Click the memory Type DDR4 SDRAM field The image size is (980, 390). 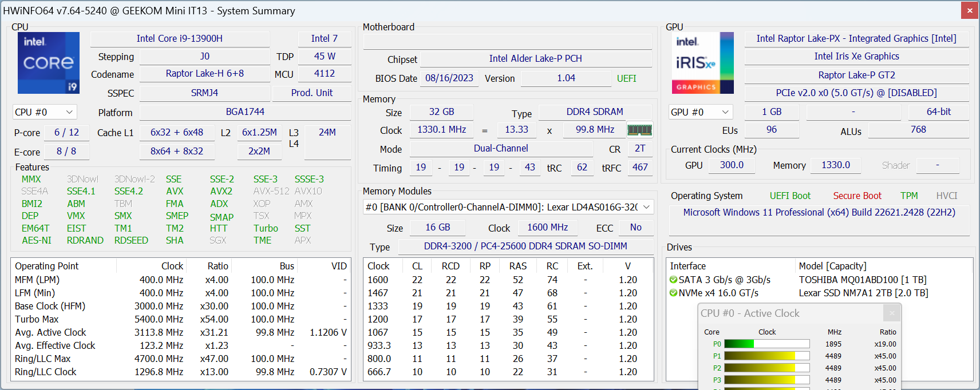click(595, 112)
